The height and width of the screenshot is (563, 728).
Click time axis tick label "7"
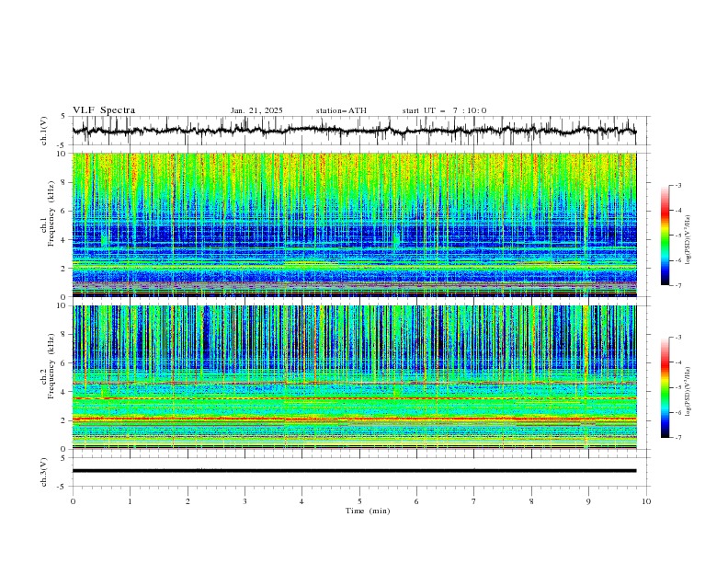pos(474,501)
